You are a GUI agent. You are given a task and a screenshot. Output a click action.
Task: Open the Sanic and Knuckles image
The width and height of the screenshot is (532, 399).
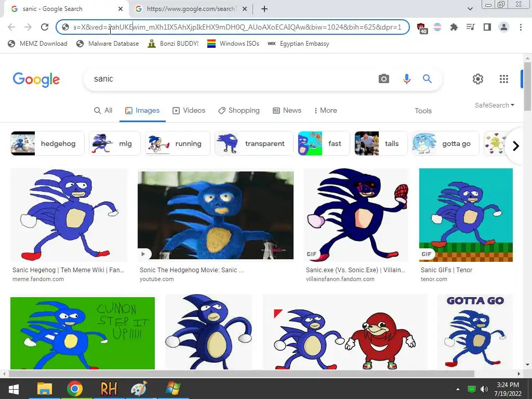click(x=345, y=332)
